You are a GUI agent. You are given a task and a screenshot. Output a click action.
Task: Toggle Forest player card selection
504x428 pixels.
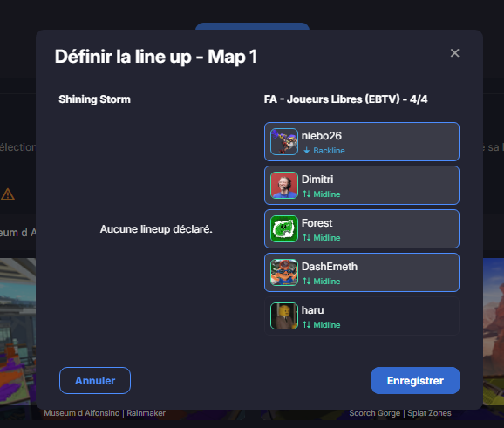click(x=362, y=228)
